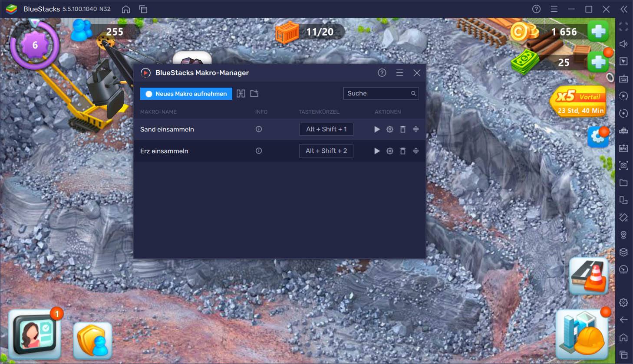Edit shortcut 'Alt + Shift + 1' field
This screenshot has height=364, width=633.
pos(326,129)
